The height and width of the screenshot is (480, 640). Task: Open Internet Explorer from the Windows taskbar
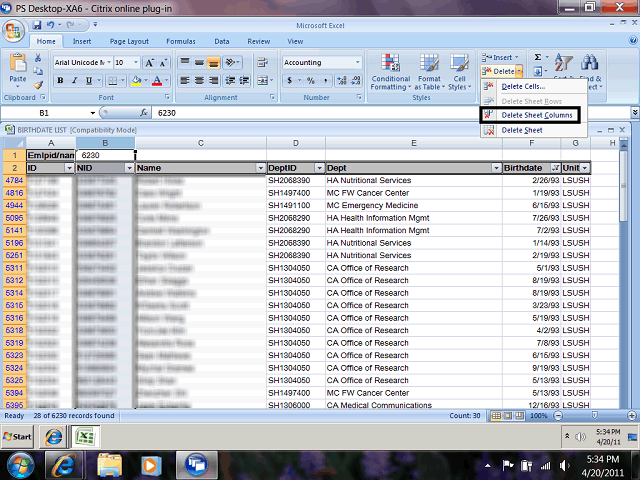pyautogui.click(x=67, y=463)
